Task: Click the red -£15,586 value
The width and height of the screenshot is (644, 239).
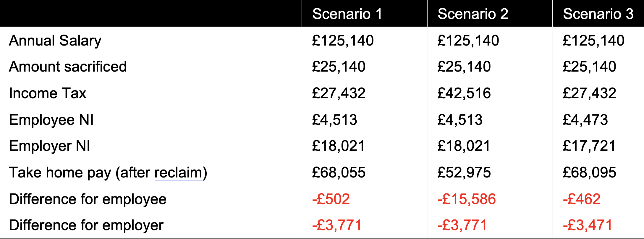Action: (x=467, y=199)
